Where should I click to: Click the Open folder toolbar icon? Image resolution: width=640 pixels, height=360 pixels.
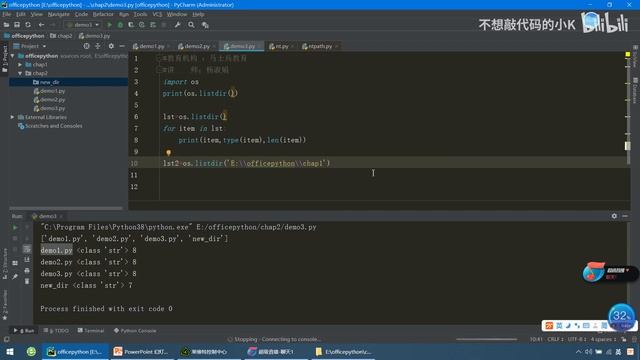click(x=6, y=25)
